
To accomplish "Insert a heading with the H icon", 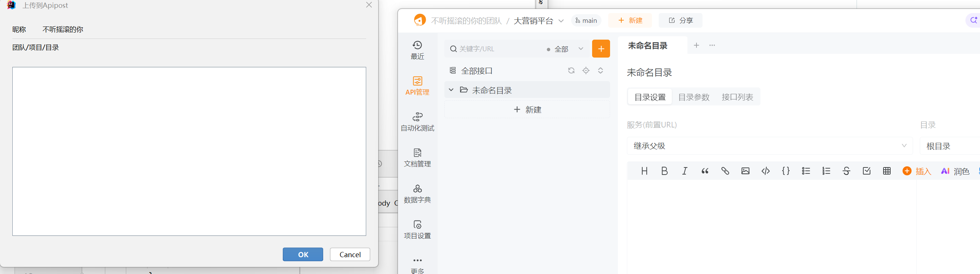I will pos(644,171).
